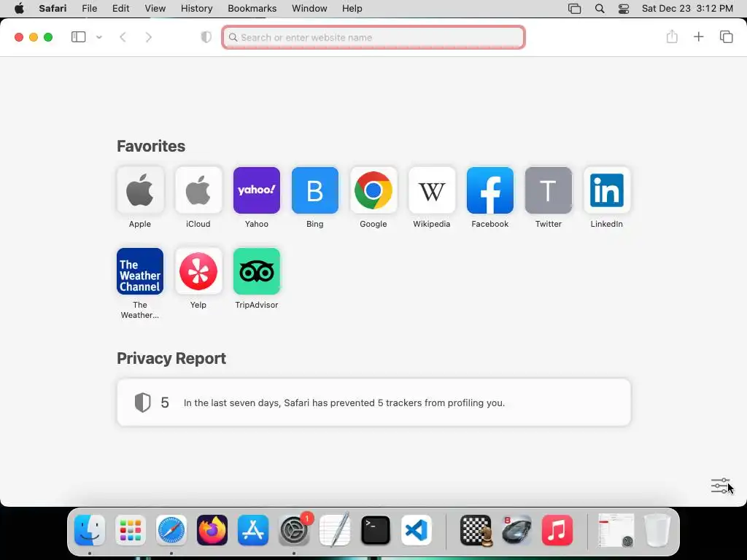Image resolution: width=747 pixels, height=560 pixels.
Task: Click the screen mirroring menu bar icon
Action: coord(575,9)
